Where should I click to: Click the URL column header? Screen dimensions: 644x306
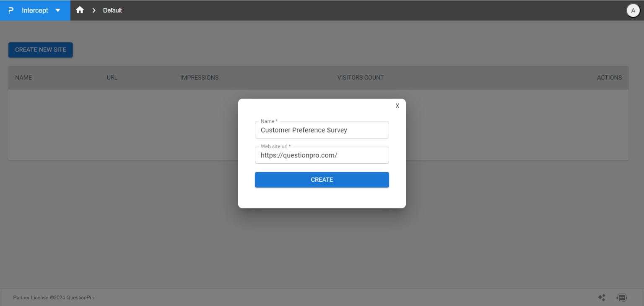[112, 77]
